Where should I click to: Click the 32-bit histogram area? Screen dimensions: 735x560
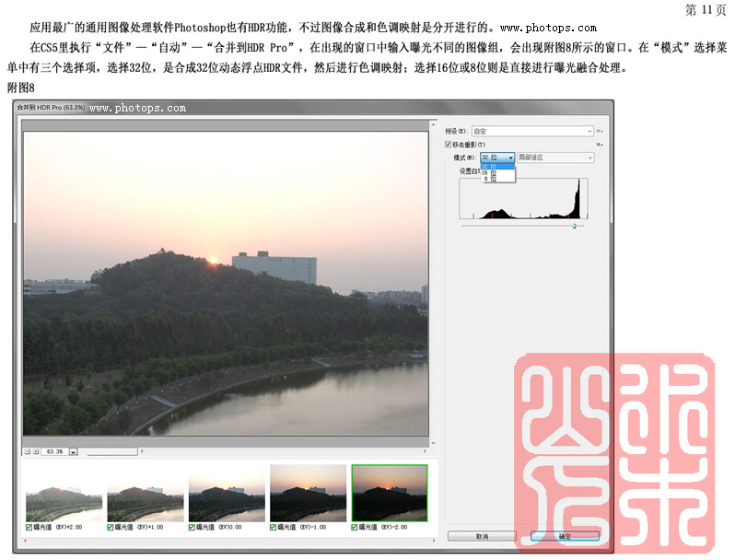523,198
